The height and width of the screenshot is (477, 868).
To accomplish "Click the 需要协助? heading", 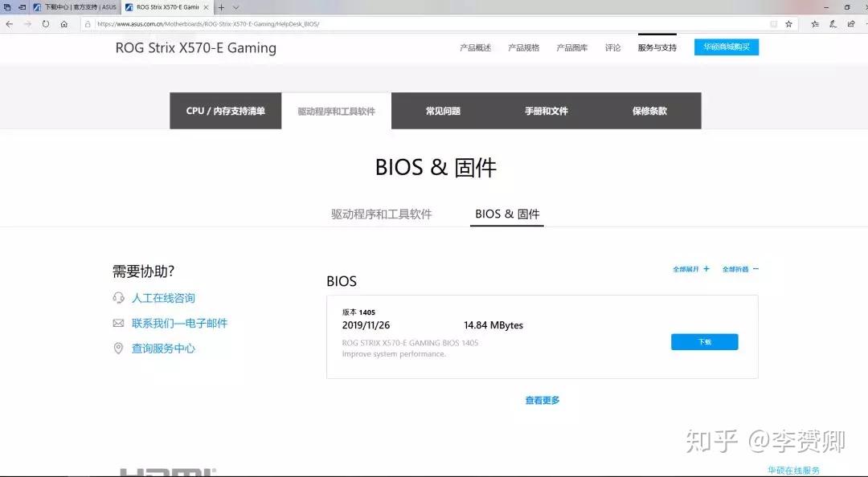I will point(143,271).
